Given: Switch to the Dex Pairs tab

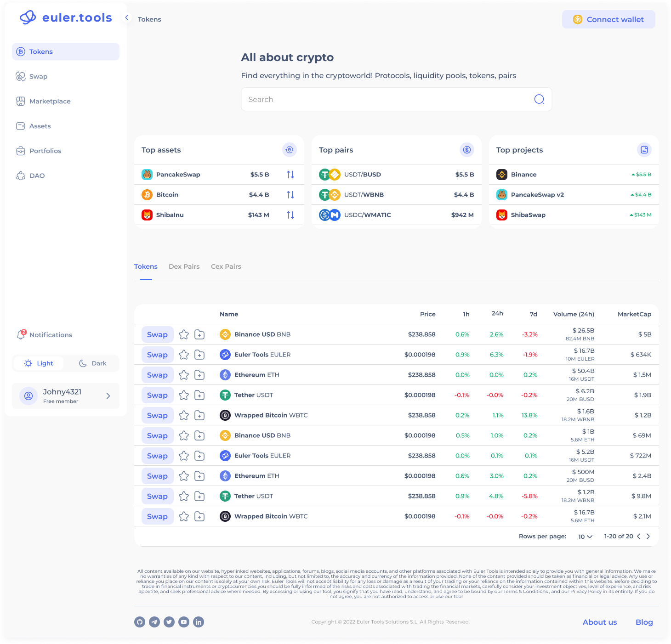Looking at the screenshot, I should pos(184,266).
